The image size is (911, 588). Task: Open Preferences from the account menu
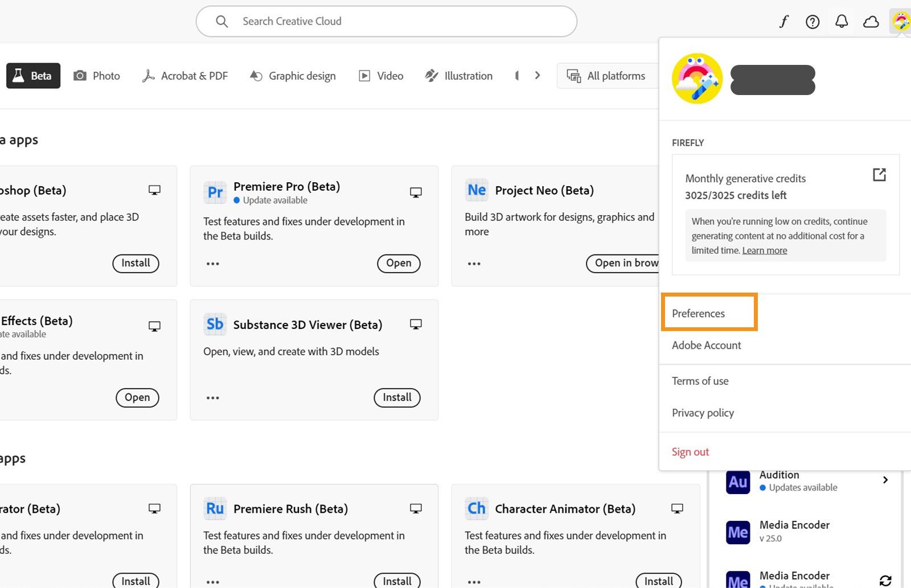tap(698, 314)
